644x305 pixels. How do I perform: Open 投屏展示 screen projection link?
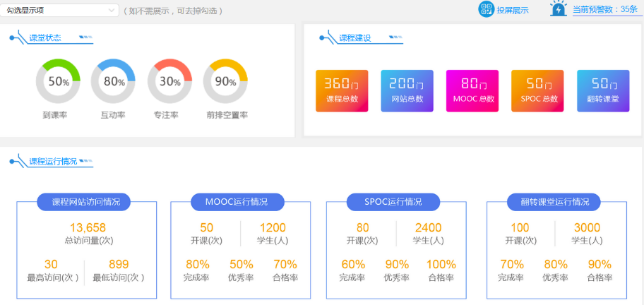click(x=512, y=10)
